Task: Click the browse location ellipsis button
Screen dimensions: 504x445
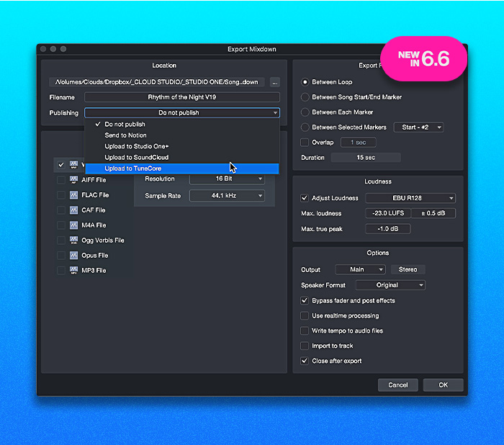Action: [x=275, y=82]
